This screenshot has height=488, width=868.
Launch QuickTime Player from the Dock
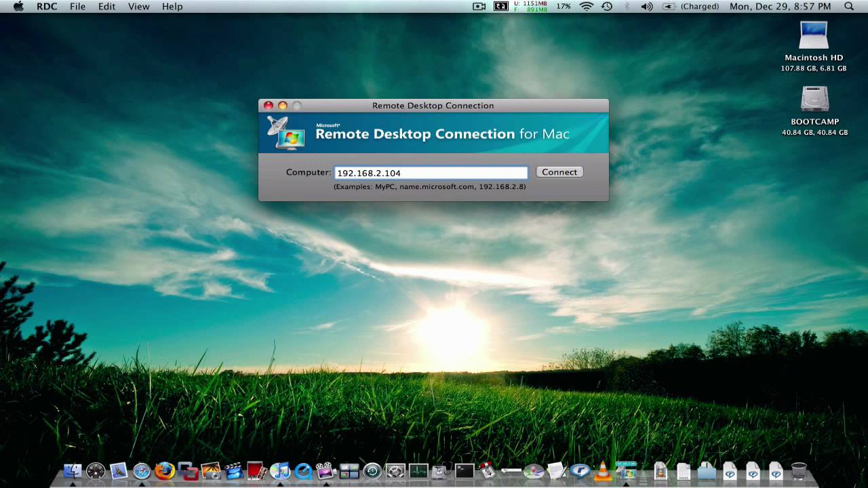tap(303, 470)
